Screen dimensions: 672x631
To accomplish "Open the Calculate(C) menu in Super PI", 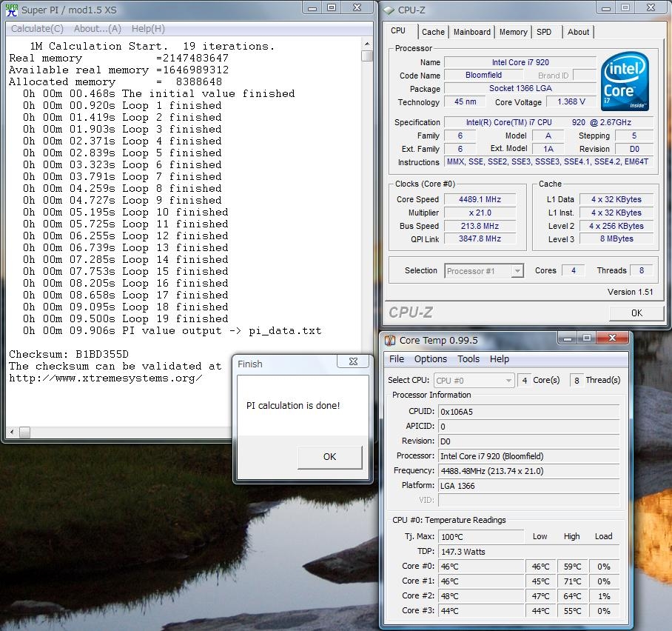I will click(x=37, y=29).
